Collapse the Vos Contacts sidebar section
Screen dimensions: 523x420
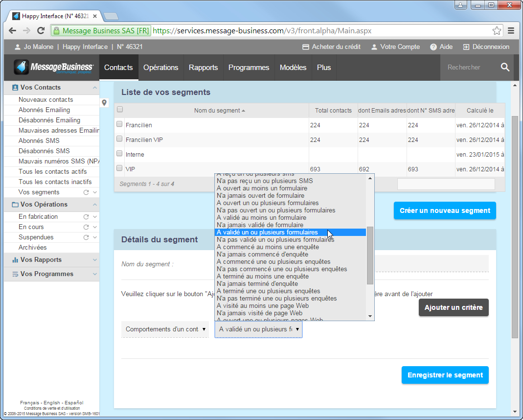[x=94, y=88]
